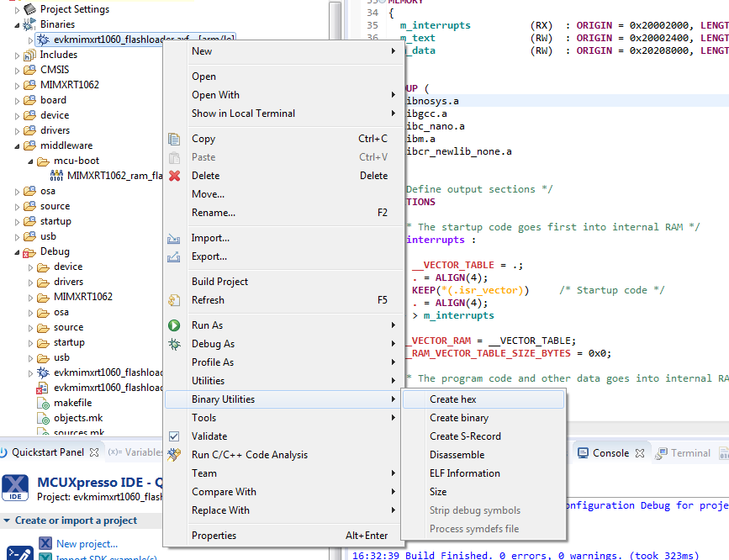Click the Copy icon in context menu
The height and width of the screenshot is (560, 729).
tap(174, 139)
